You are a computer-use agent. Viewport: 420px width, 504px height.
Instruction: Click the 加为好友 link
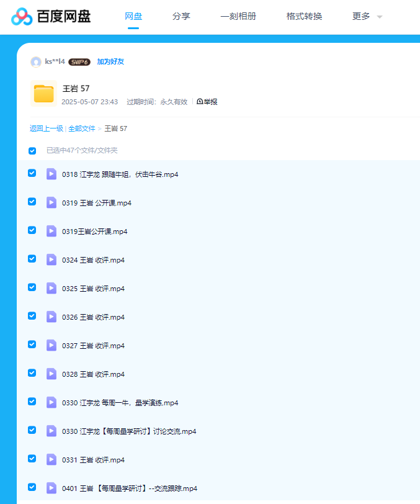[x=110, y=61]
